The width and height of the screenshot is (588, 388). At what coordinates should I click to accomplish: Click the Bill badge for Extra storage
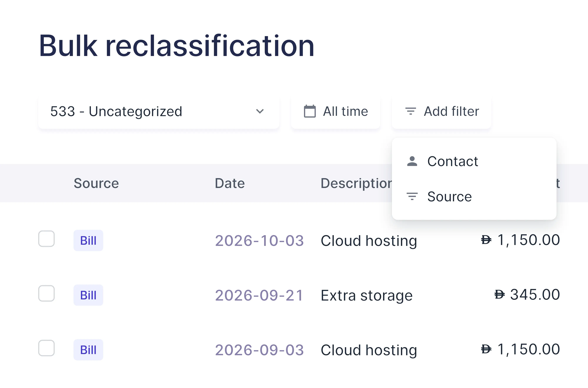pos(88,295)
